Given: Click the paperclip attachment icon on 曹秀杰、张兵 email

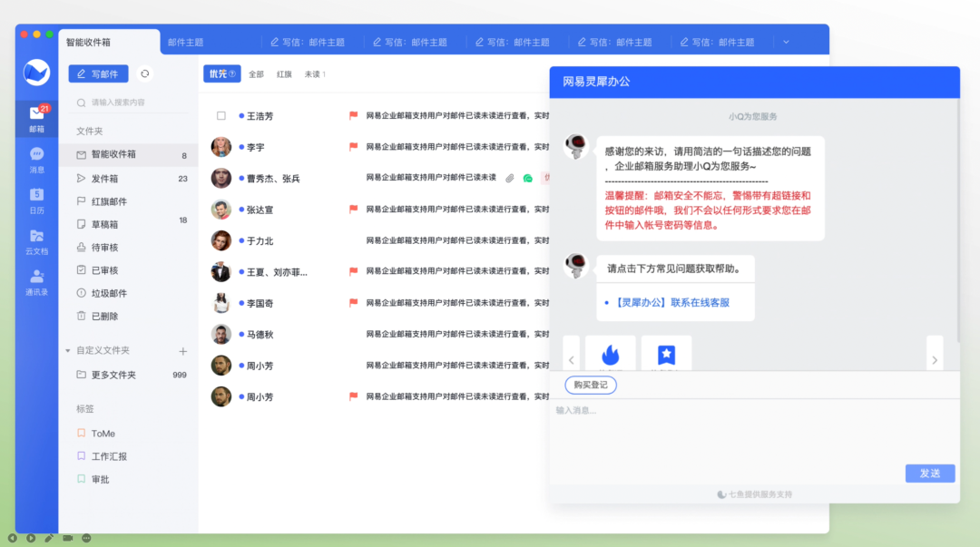Looking at the screenshot, I should [x=508, y=178].
